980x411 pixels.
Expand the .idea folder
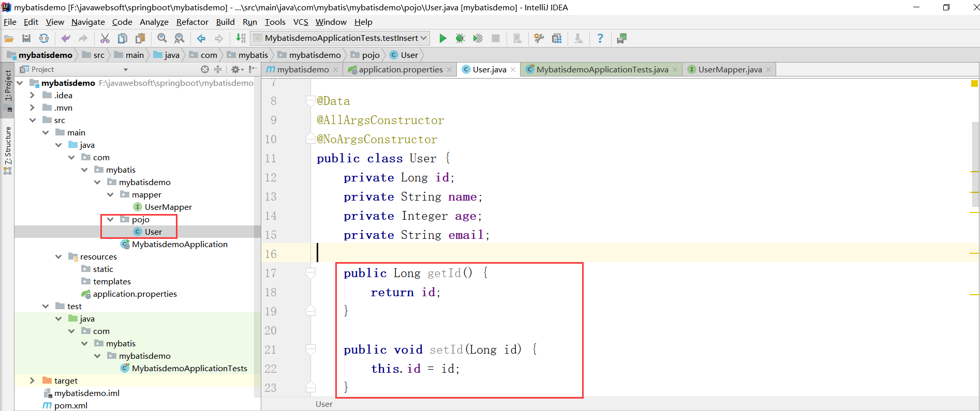[x=33, y=95]
